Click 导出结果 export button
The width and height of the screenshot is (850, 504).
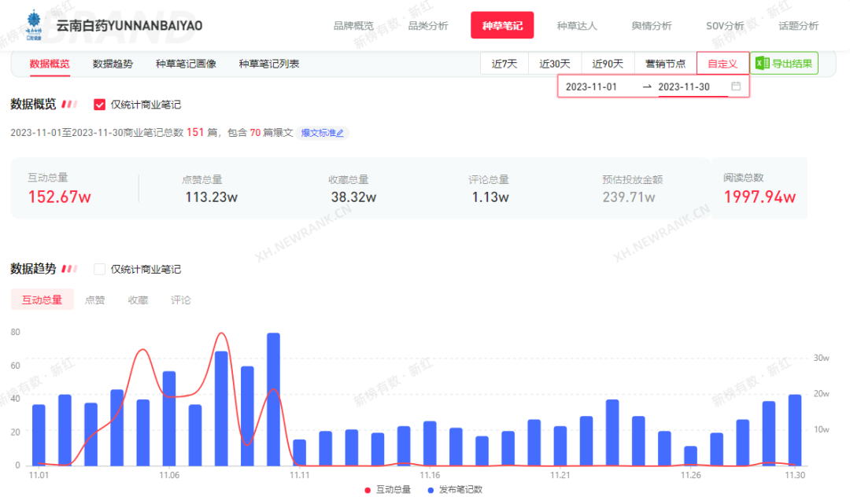click(784, 64)
